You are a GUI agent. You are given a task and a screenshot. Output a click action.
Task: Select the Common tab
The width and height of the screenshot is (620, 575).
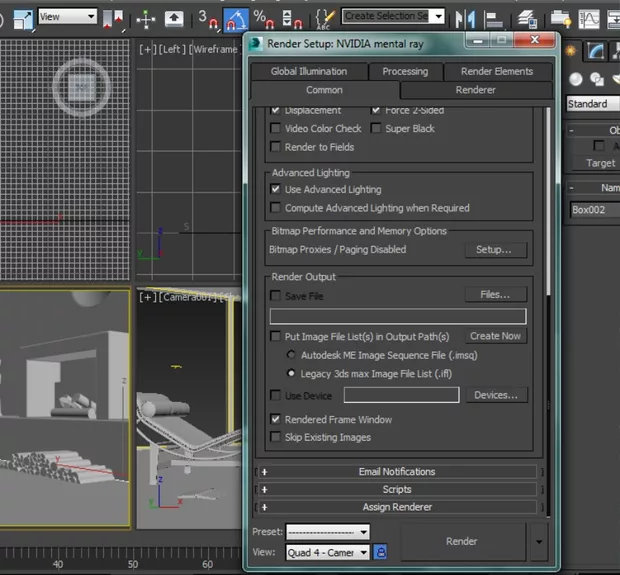(324, 90)
